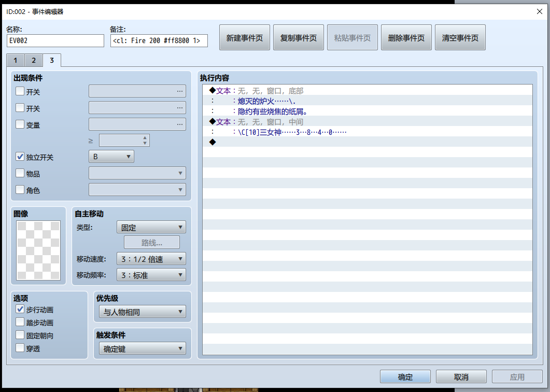The width and height of the screenshot is (550, 392).
Task: Select the 图像 event image thumbnail
Action: pyautogui.click(x=38, y=250)
